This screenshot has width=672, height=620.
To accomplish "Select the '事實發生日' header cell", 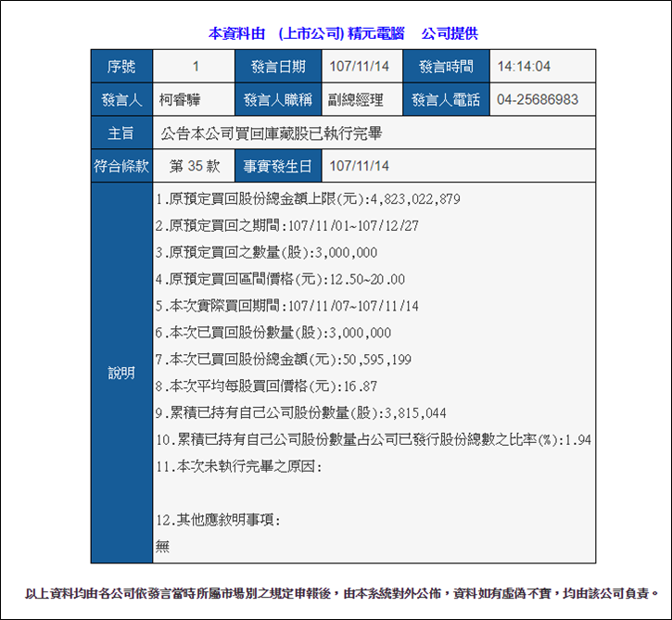I will pos(278,166).
